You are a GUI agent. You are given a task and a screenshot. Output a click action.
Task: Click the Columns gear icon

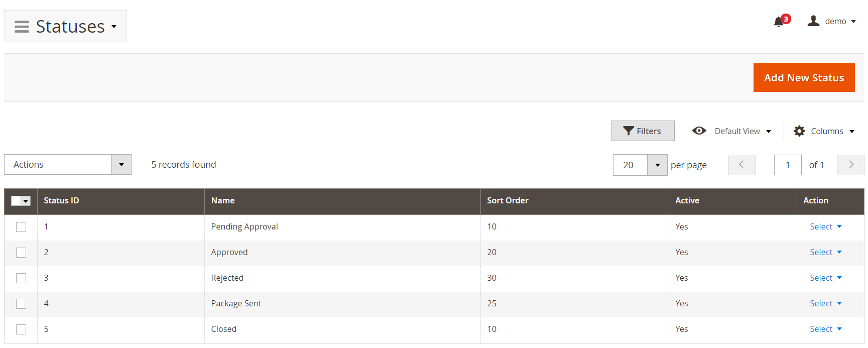point(799,131)
